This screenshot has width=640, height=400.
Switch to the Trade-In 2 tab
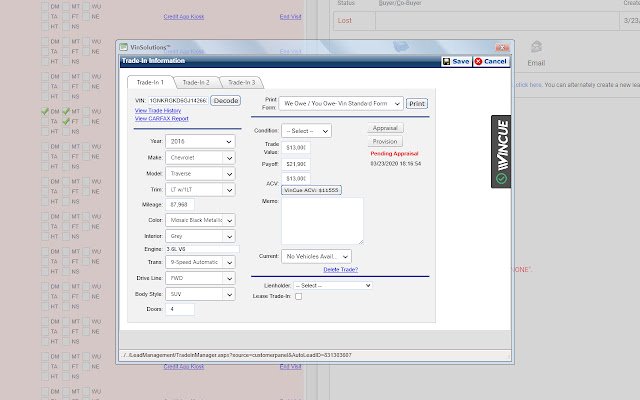pyautogui.click(x=196, y=82)
